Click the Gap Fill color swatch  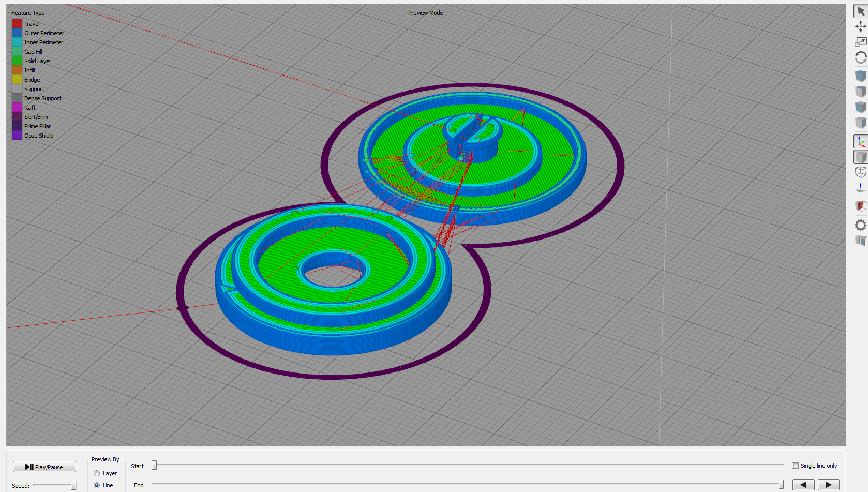click(17, 51)
